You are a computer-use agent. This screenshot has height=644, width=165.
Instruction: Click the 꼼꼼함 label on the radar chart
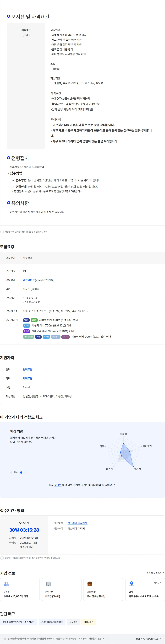click(137, 469)
